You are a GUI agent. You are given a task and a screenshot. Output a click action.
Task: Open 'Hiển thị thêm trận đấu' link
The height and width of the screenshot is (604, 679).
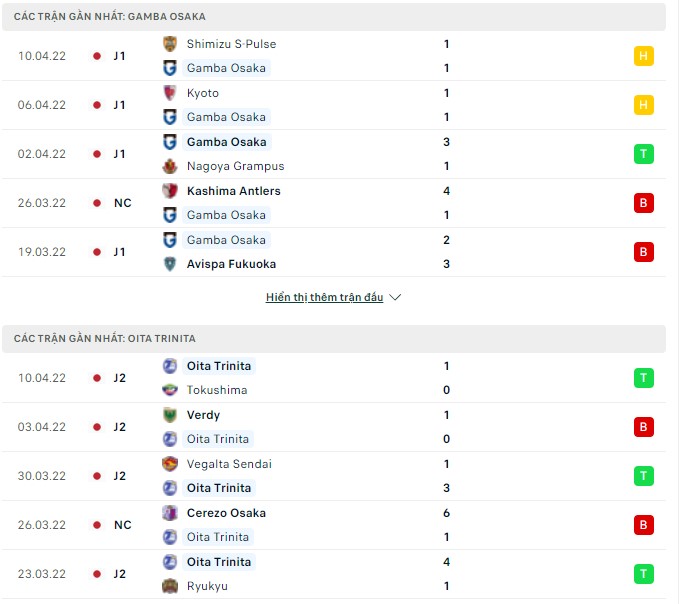324,298
